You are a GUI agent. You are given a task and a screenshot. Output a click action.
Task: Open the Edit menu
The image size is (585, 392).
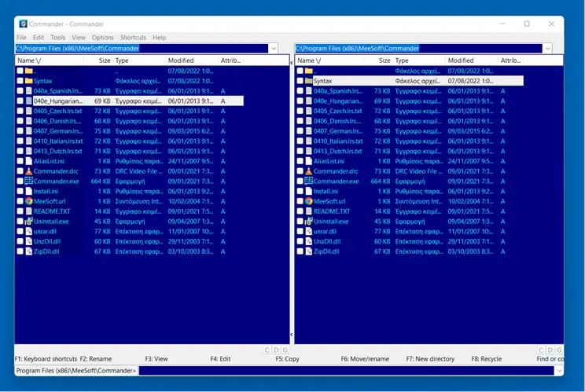[38, 38]
